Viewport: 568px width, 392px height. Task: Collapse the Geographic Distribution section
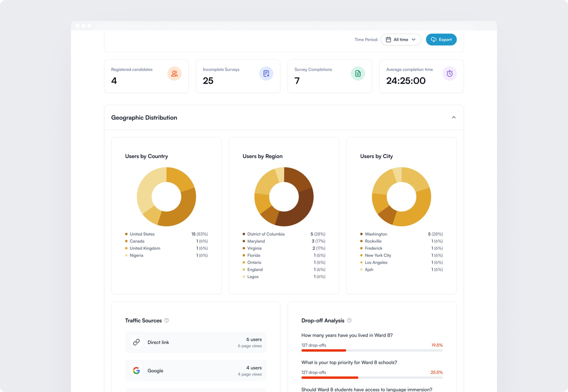(454, 117)
